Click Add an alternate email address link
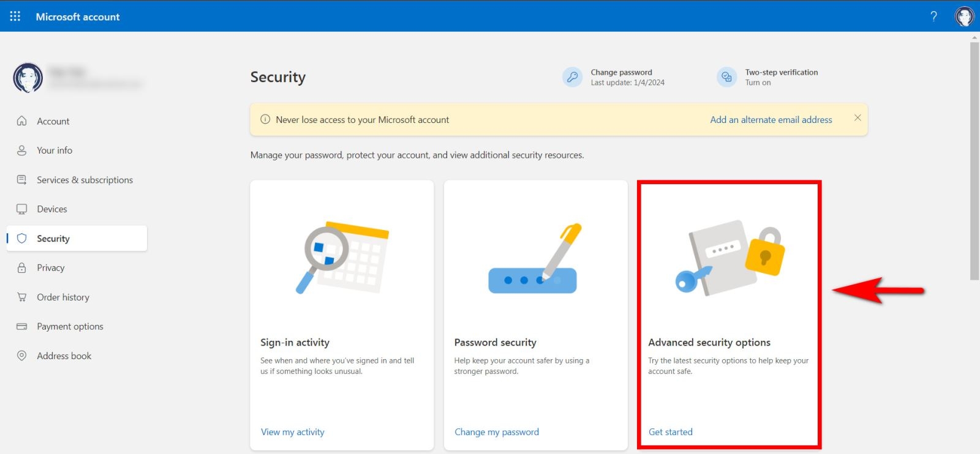Viewport: 980px width, 454px height. (x=771, y=120)
